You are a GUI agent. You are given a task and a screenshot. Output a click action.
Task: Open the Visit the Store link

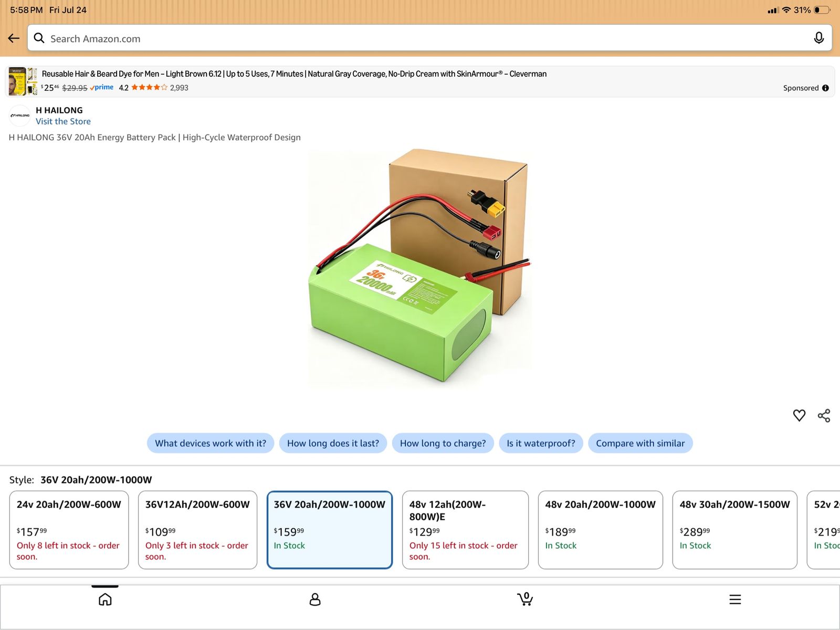point(63,121)
